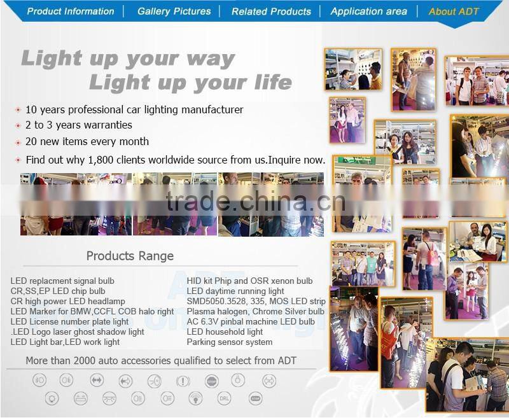Click the first front fog light icon
Screen dimensions: 509x420
39,381
